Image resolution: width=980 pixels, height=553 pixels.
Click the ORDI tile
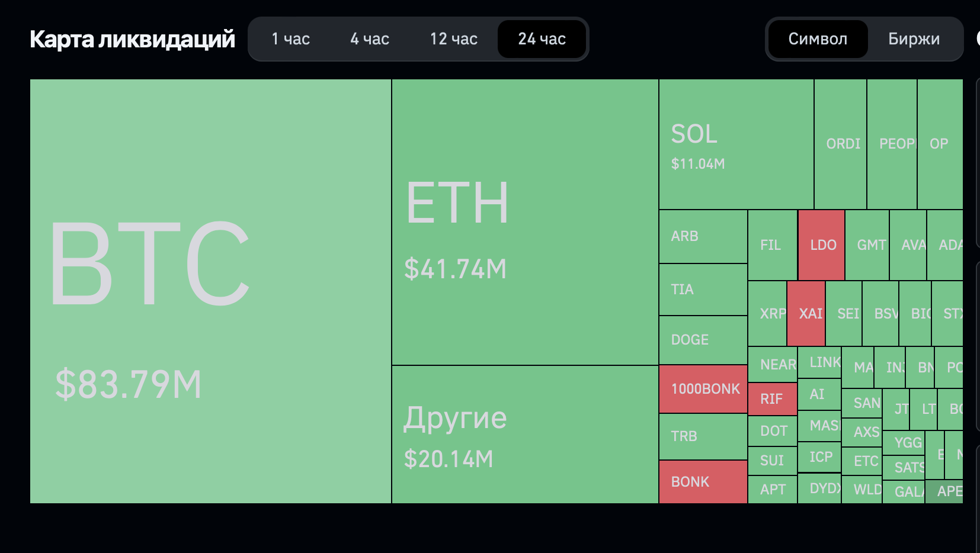pyautogui.click(x=840, y=144)
